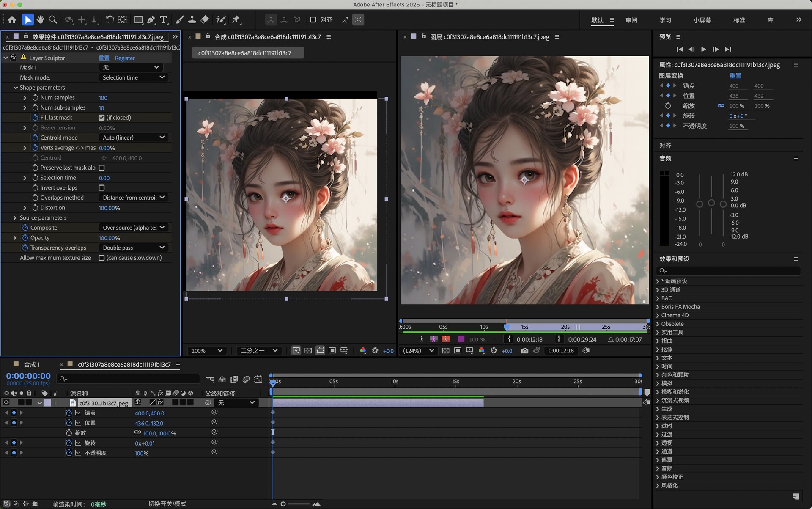Open Transparency overlaps Double pass dropdown
Image resolution: width=812 pixels, height=509 pixels.
click(x=134, y=248)
